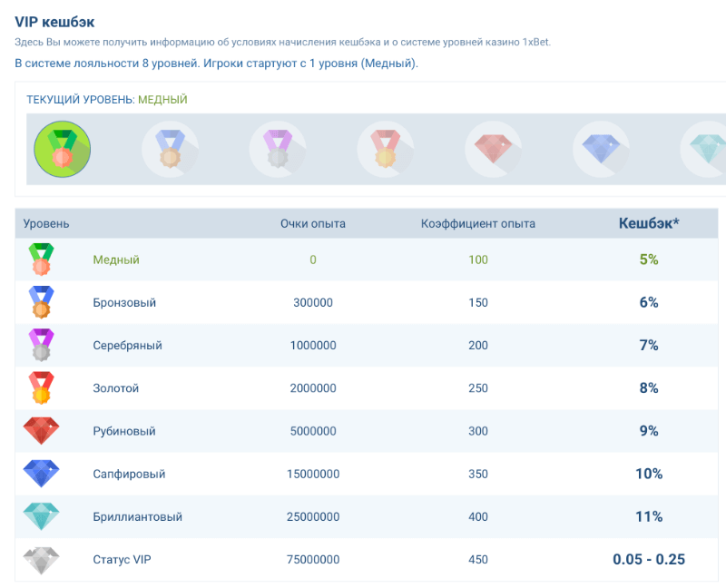Click the Бронзовый medal icon in table row
Viewport: 726px width, 588px height.
(x=41, y=302)
